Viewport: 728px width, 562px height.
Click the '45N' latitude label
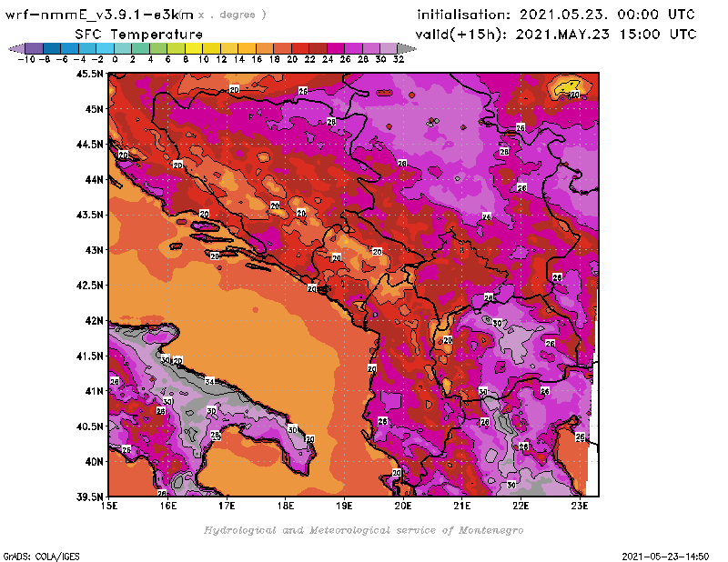pyautogui.click(x=94, y=109)
